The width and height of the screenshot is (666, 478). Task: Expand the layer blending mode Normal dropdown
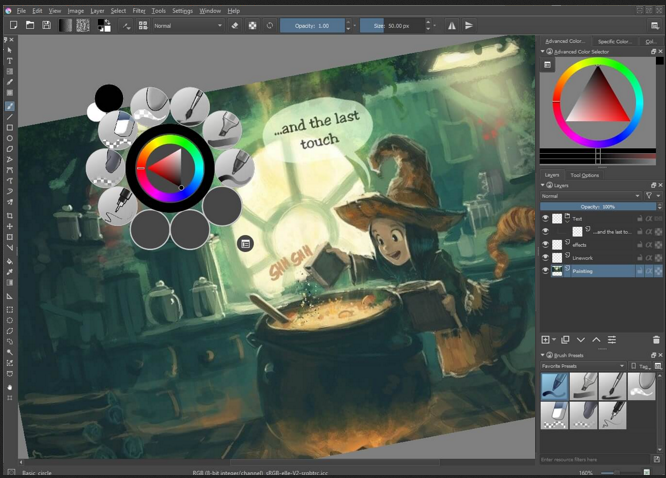590,196
